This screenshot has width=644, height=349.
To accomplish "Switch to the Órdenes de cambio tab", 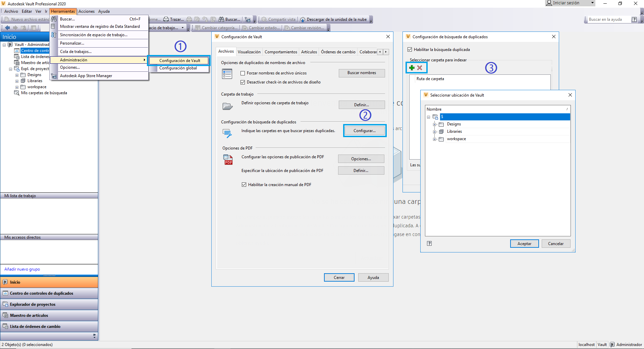I will 338,52.
